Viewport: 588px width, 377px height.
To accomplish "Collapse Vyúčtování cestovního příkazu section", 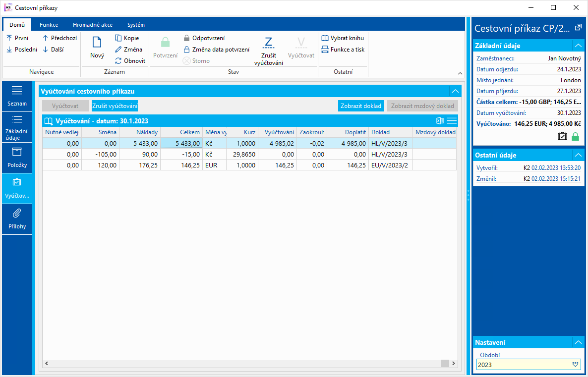I will click(x=455, y=91).
